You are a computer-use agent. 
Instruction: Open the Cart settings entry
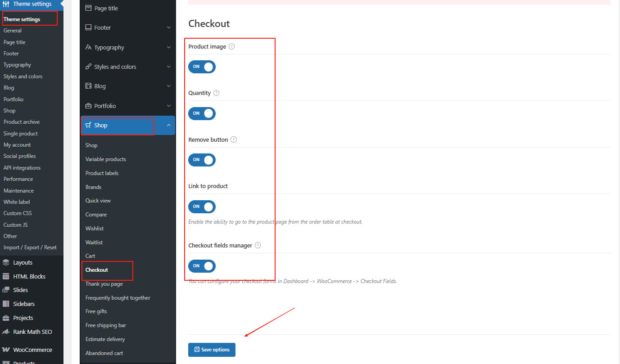pyautogui.click(x=90, y=256)
